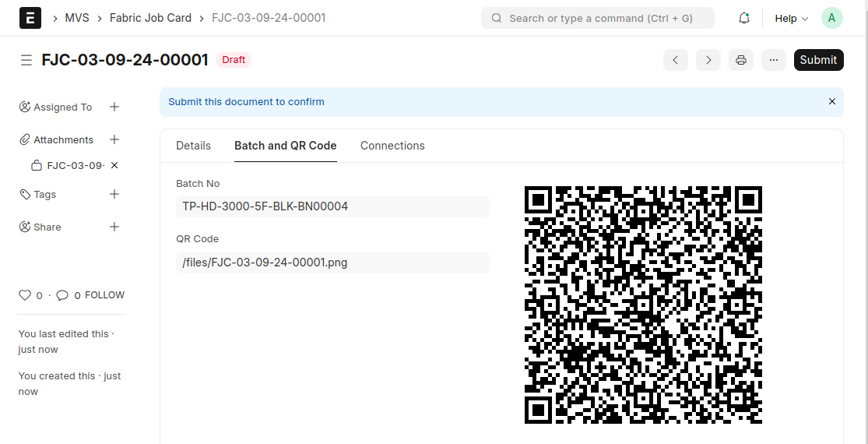Go to the previous document arrow
This screenshot has height=444, width=868.
click(x=675, y=60)
